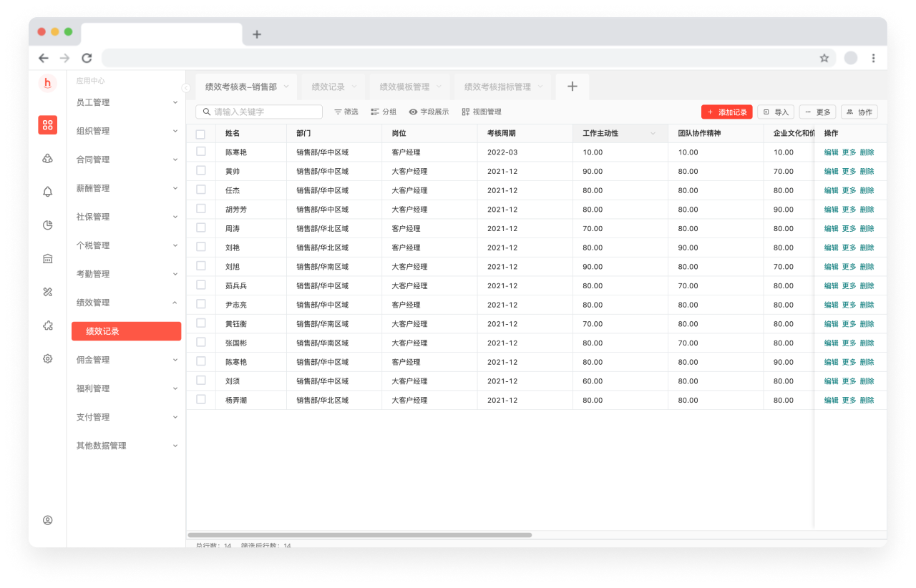Select the checkbox for 杨弄潮 row
Viewport: 916px width, 588px height.
click(x=200, y=400)
